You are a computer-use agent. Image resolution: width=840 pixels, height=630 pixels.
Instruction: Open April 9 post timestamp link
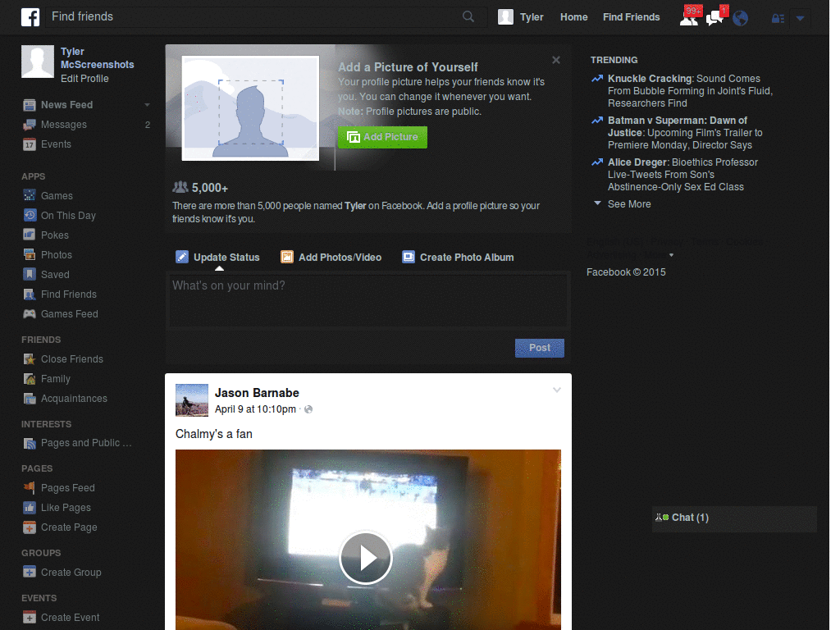tap(255, 409)
